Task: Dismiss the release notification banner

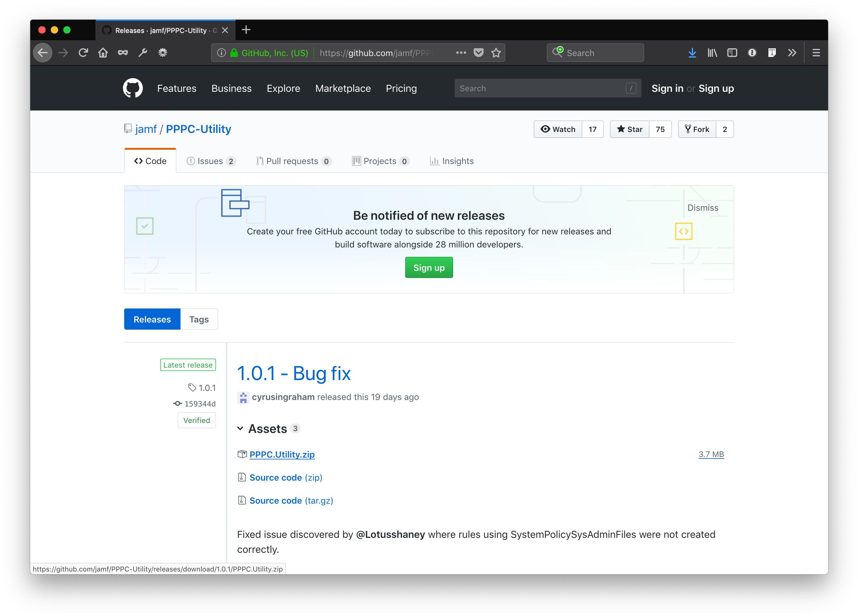Action: click(x=702, y=208)
